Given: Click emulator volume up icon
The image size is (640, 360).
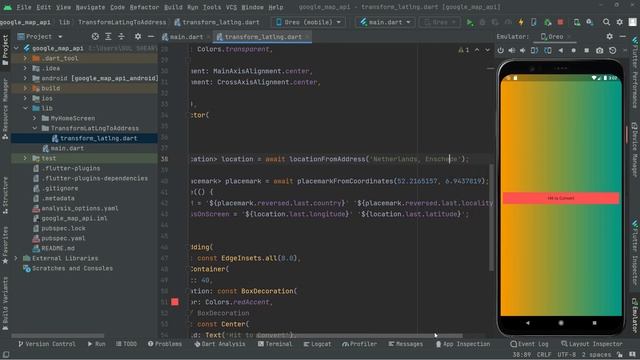Looking at the screenshot, I should click(512, 50).
